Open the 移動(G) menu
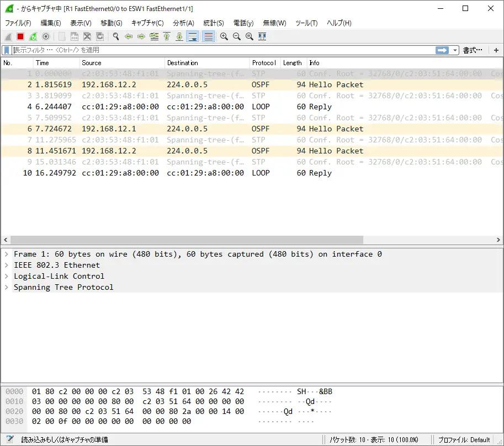 pyautogui.click(x=111, y=23)
